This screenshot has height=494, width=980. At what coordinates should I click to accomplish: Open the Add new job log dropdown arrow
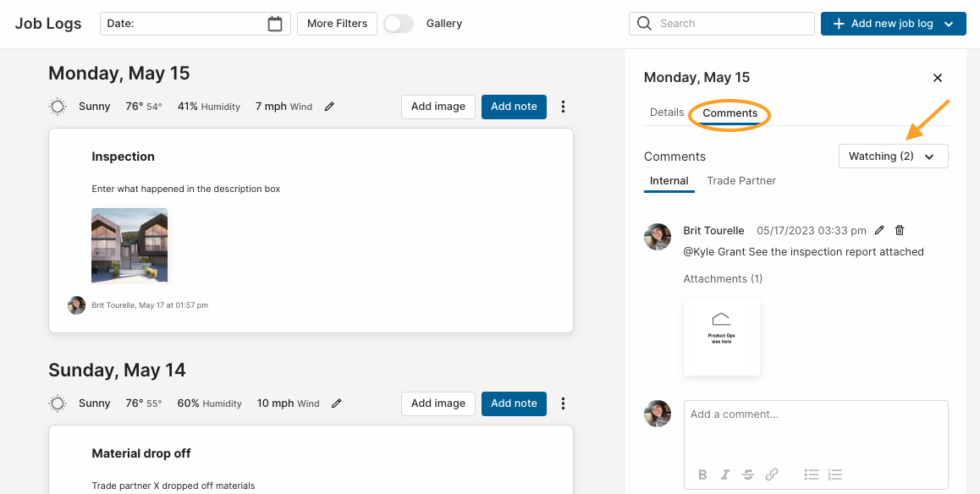949,24
